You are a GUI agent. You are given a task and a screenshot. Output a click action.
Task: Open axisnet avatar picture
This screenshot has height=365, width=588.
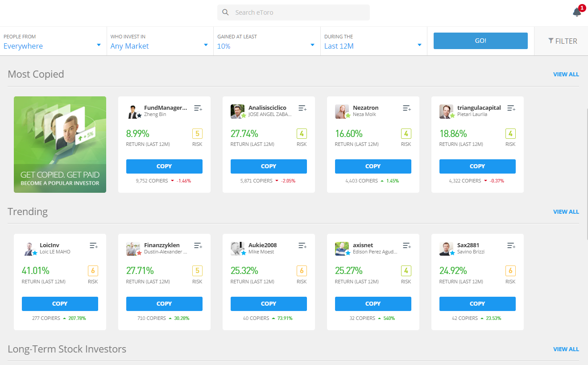coord(342,249)
